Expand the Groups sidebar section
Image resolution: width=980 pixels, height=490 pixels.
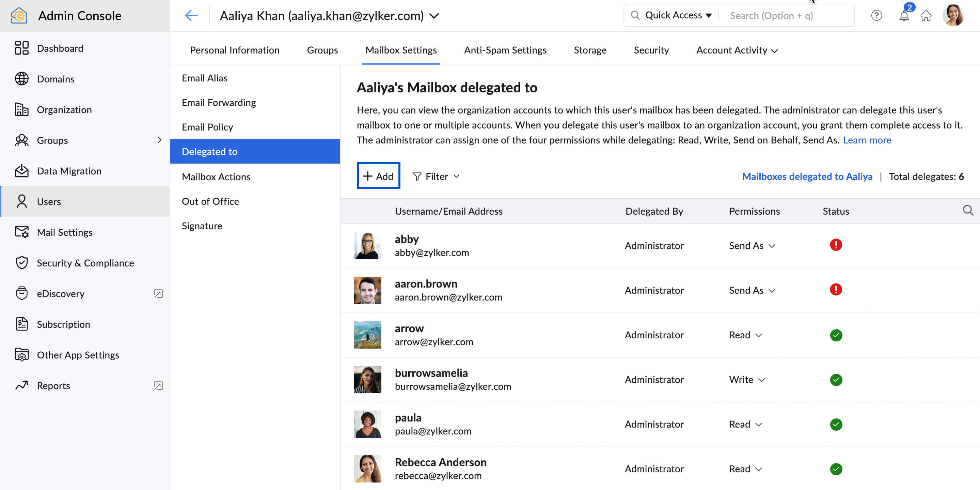[159, 140]
